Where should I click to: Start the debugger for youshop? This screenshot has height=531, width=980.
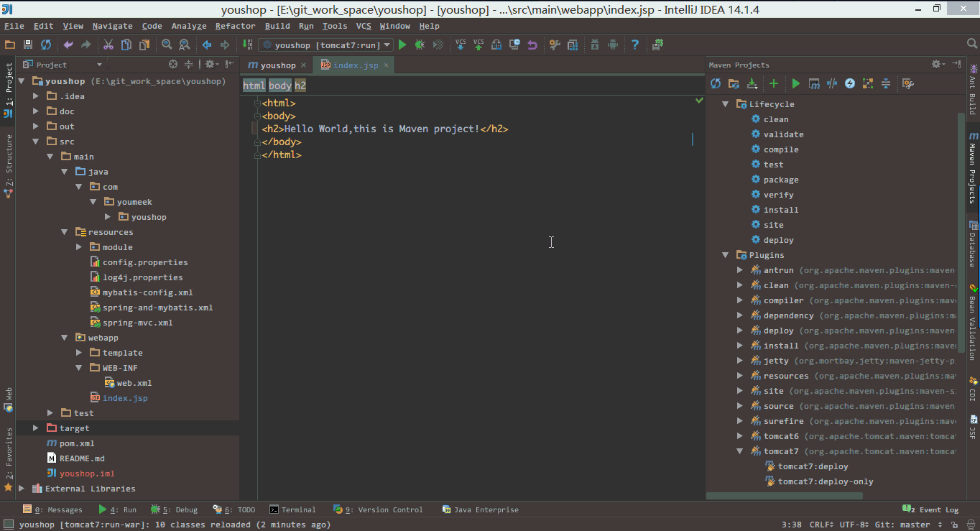[x=419, y=45]
